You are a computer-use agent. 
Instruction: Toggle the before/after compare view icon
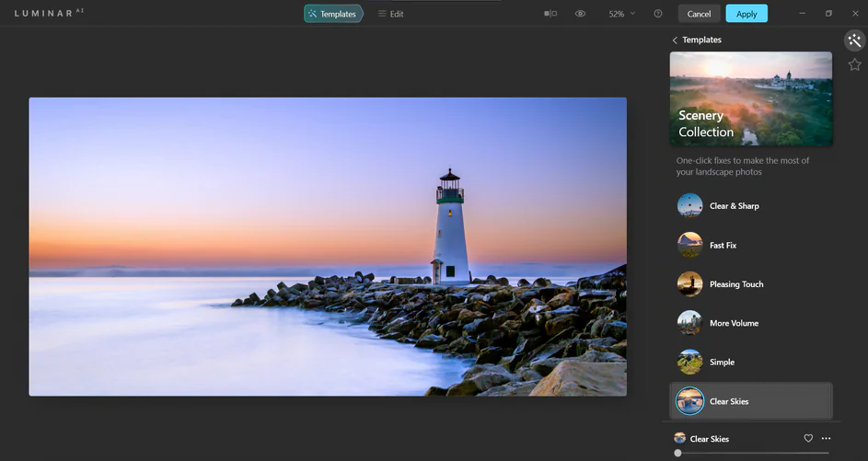pos(550,14)
